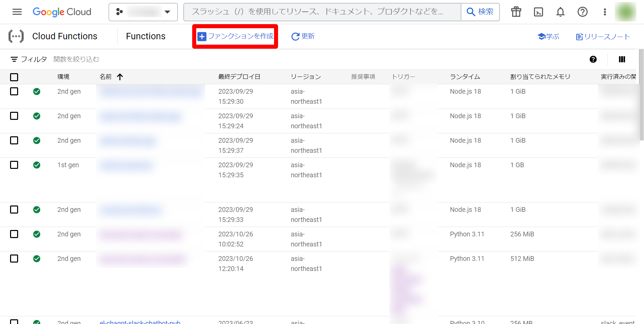Screen dimensions: 644x324
Task: Click the 更新 refresh button
Action: point(303,36)
